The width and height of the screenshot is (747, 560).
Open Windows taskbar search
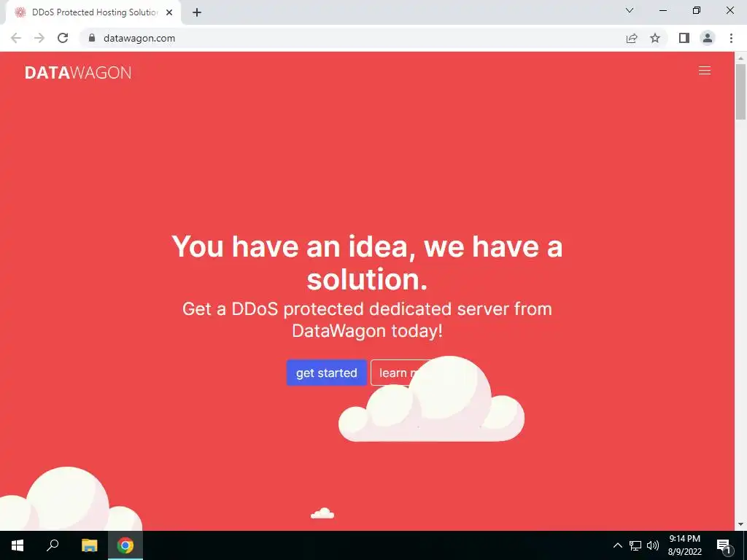tap(53, 545)
